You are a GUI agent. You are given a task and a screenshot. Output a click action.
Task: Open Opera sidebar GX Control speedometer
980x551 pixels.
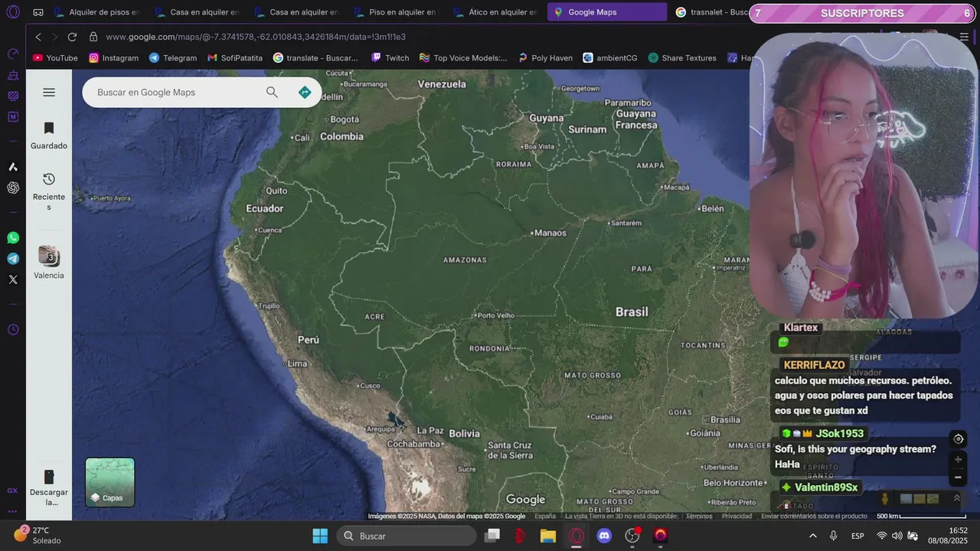pyautogui.click(x=13, y=54)
